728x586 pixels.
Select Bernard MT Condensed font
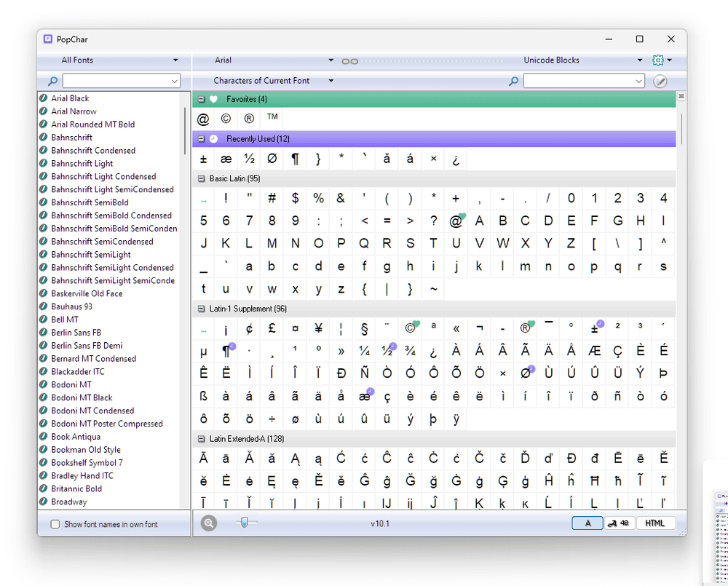tap(93, 358)
